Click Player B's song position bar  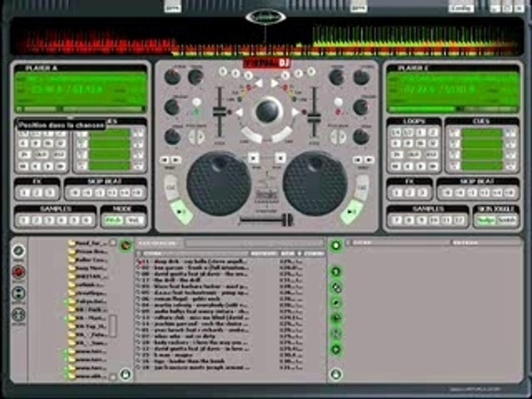(x=453, y=109)
